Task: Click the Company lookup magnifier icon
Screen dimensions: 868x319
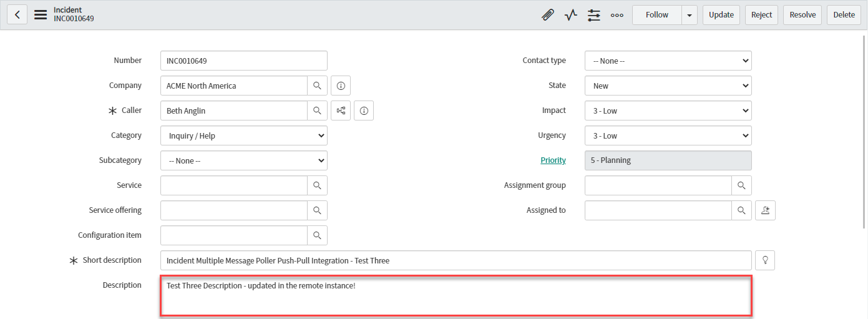Action: (x=317, y=86)
